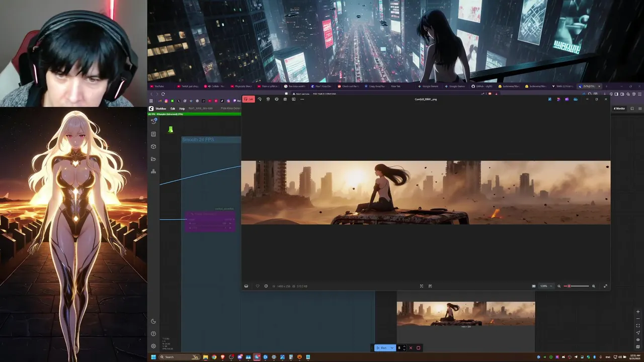This screenshot has width=644, height=362.
Task: Toggle the view mode icon left of 128%
Action: [x=534, y=286]
